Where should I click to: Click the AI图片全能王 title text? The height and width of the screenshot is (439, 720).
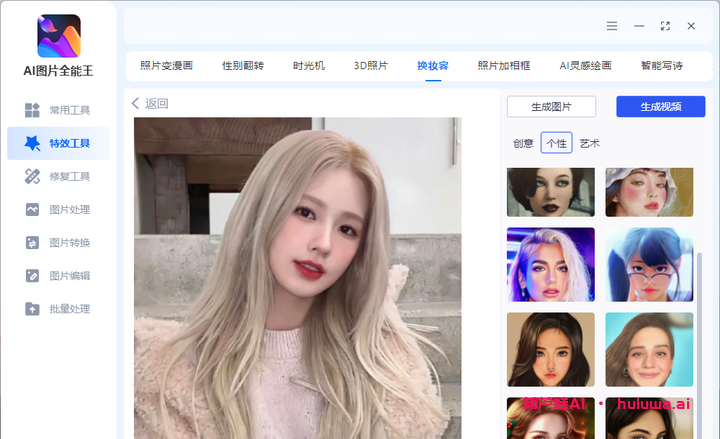[x=59, y=70]
